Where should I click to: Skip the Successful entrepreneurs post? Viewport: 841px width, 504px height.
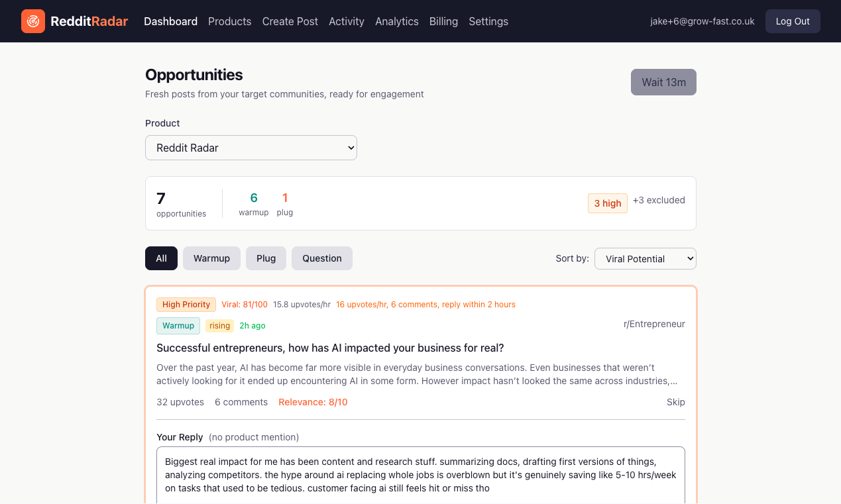coord(675,402)
